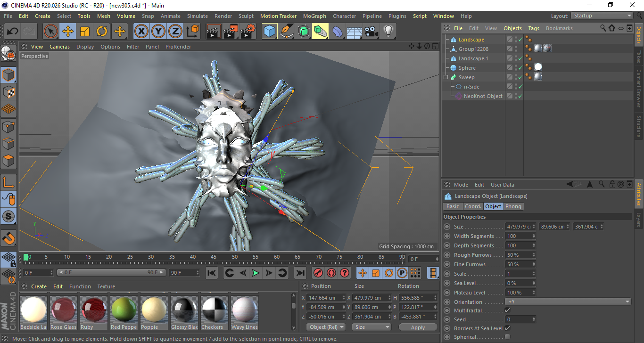The height and width of the screenshot is (343, 644).
Task: Open the Size mode dropdown
Action: pos(372,327)
